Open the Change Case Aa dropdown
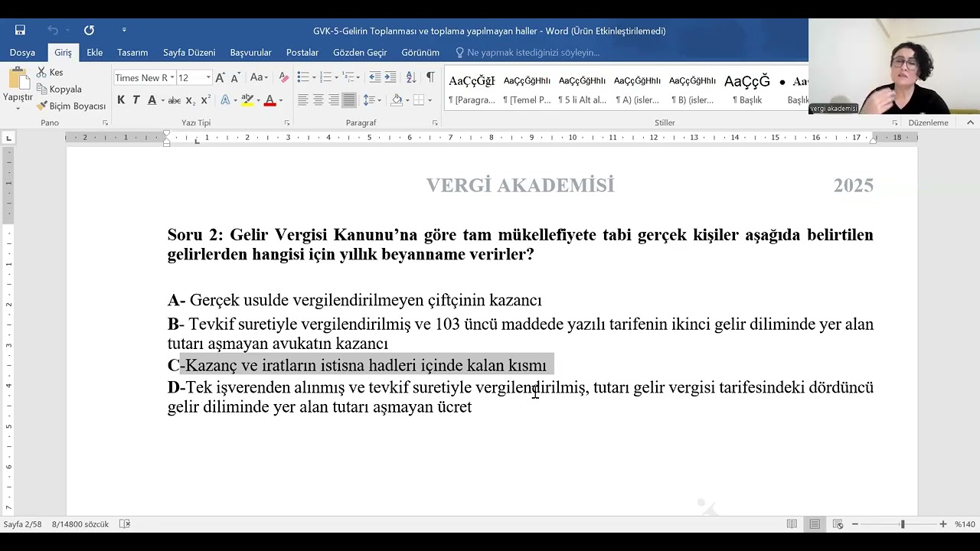The height and width of the screenshot is (551, 980). (x=259, y=78)
